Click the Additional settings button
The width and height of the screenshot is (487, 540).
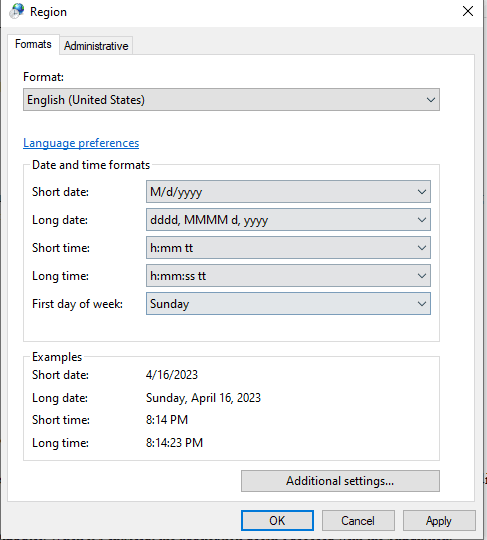(340, 481)
